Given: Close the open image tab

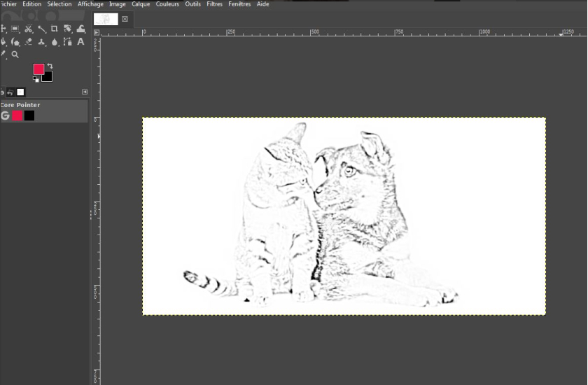Looking at the screenshot, I should tap(125, 19).
